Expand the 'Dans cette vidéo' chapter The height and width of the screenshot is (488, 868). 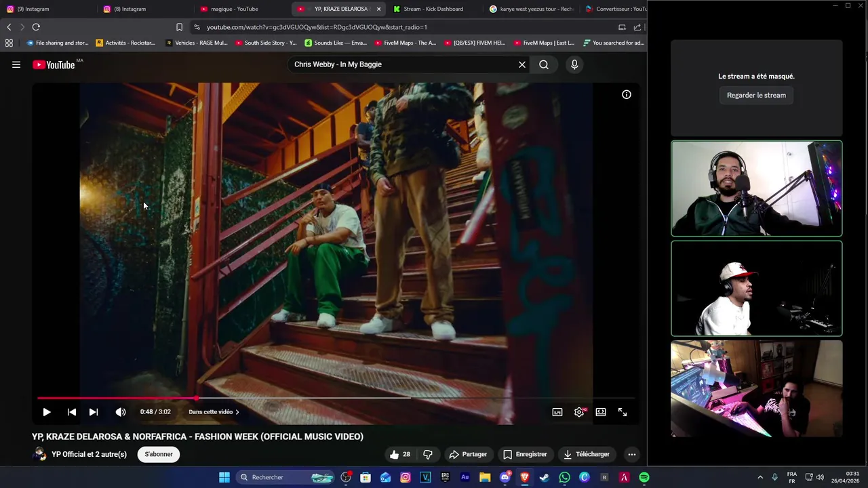(x=214, y=412)
